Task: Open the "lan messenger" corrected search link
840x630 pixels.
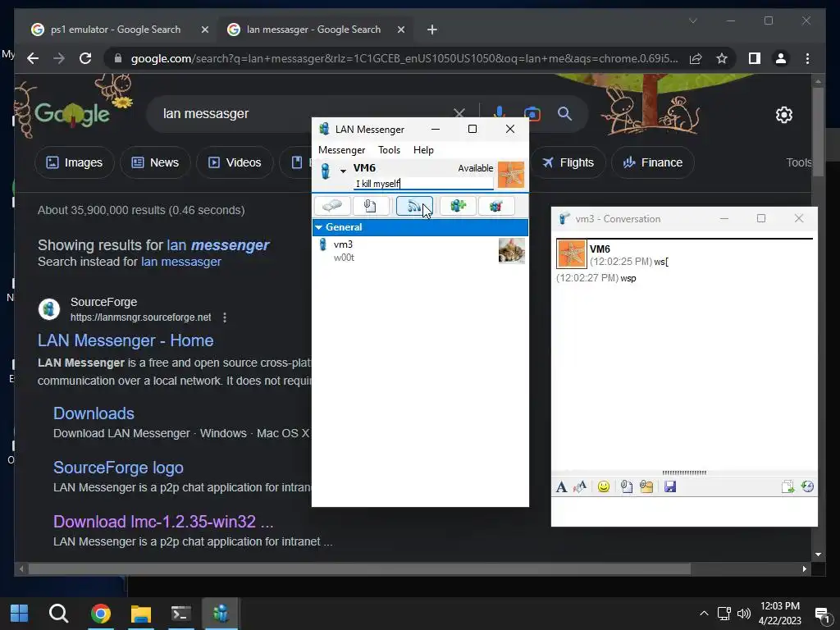Action: (x=218, y=245)
